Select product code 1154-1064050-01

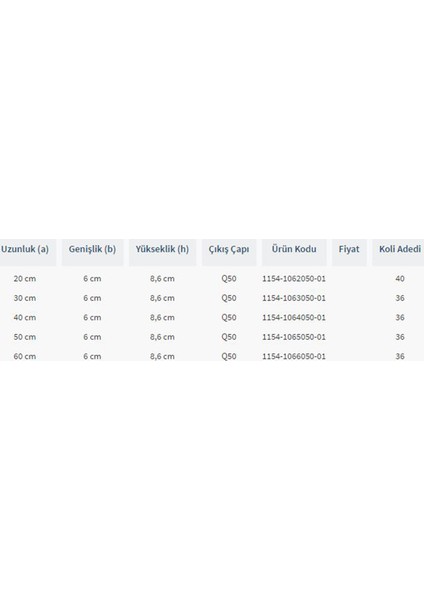coord(294,318)
